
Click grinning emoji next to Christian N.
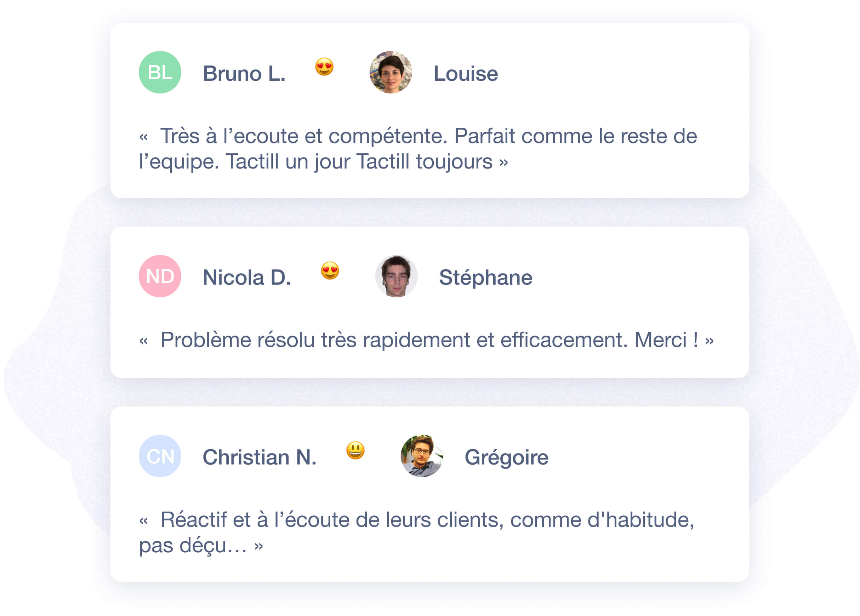[355, 450]
